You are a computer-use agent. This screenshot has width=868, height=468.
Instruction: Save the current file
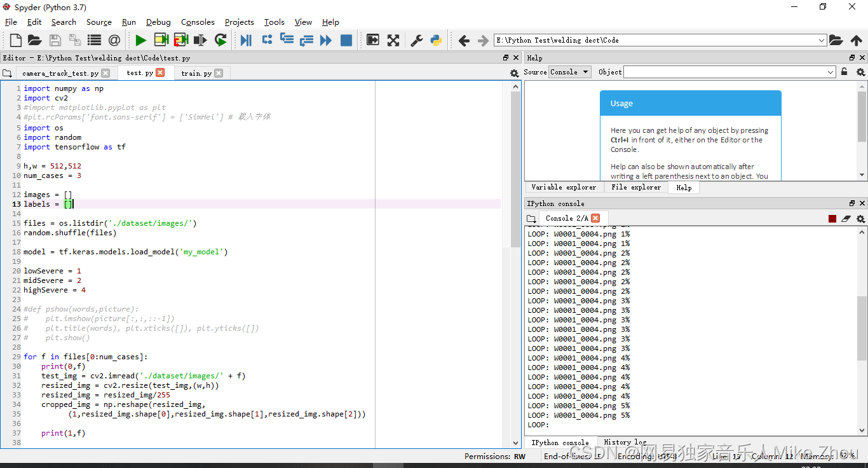(x=55, y=40)
